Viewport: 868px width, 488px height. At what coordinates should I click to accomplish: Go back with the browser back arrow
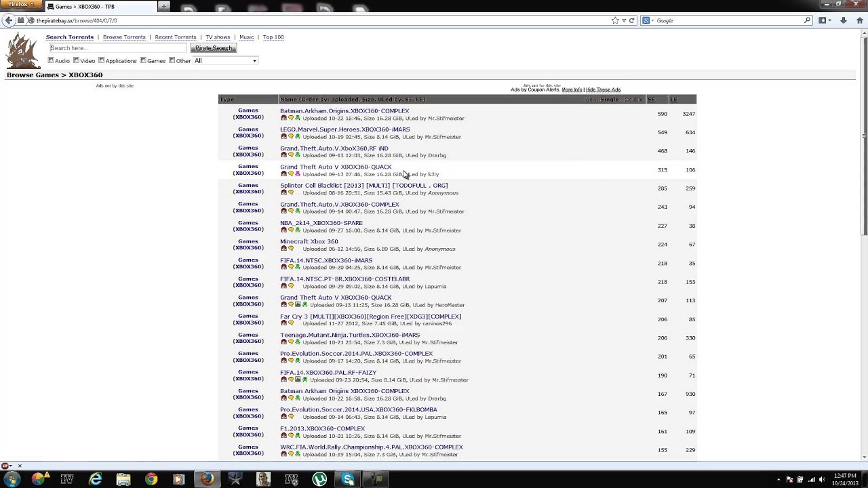(x=9, y=20)
